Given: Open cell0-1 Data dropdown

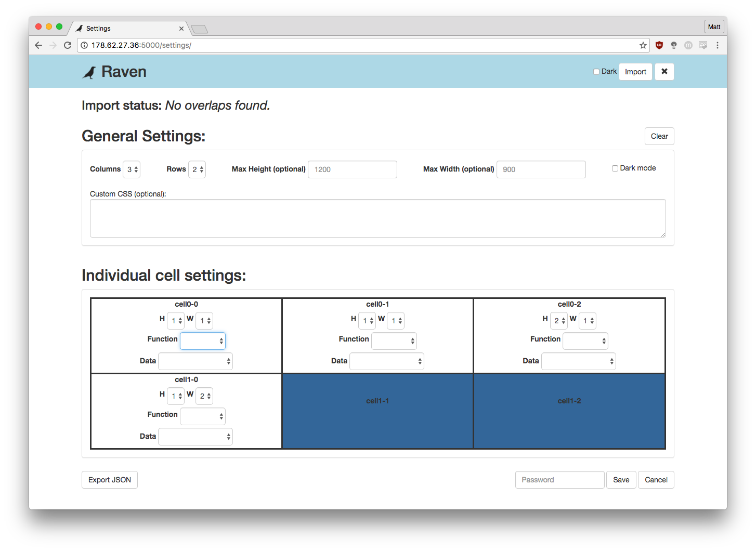Looking at the screenshot, I should coord(387,361).
